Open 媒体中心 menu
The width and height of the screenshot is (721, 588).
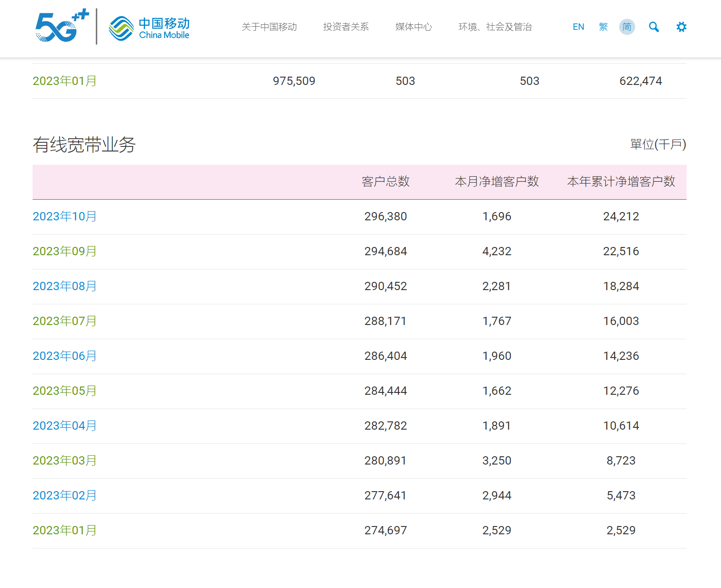tap(414, 27)
